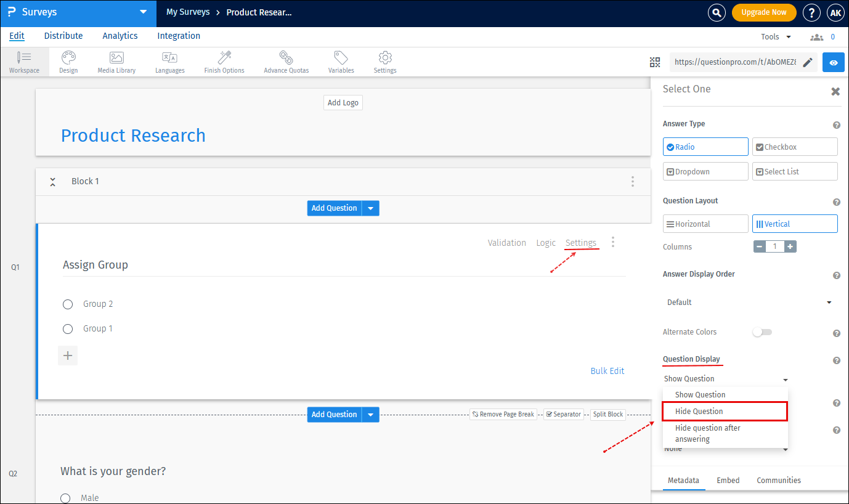849x504 pixels.
Task: Toggle the Alternate Colors switch
Action: [x=762, y=332]
